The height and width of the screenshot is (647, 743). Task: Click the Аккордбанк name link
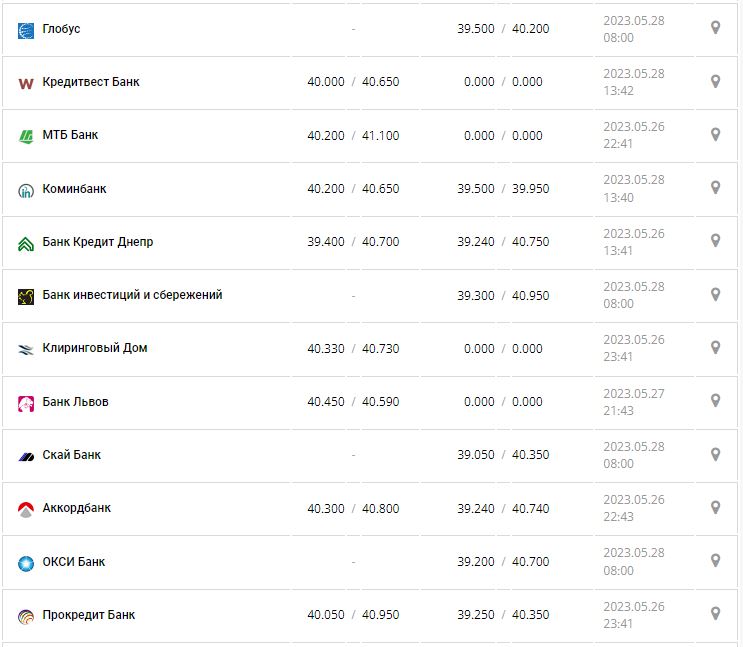tap(77, 508)
